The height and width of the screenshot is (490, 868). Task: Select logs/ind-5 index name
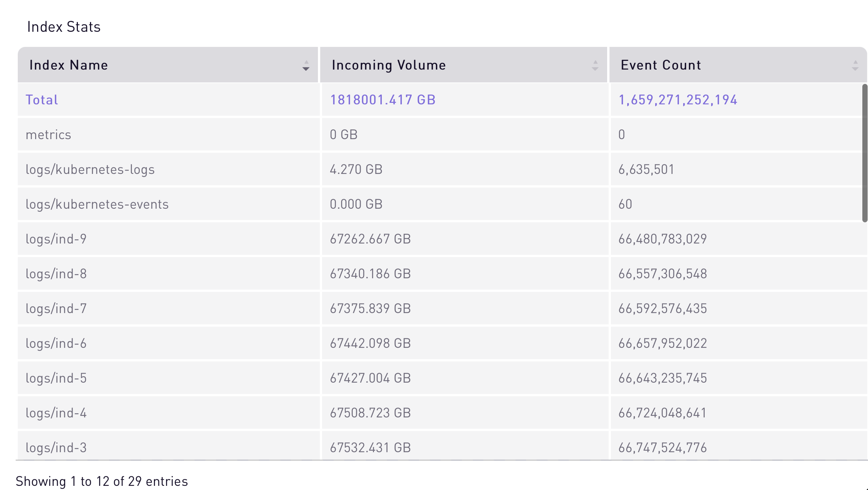[x=56, y=378]
